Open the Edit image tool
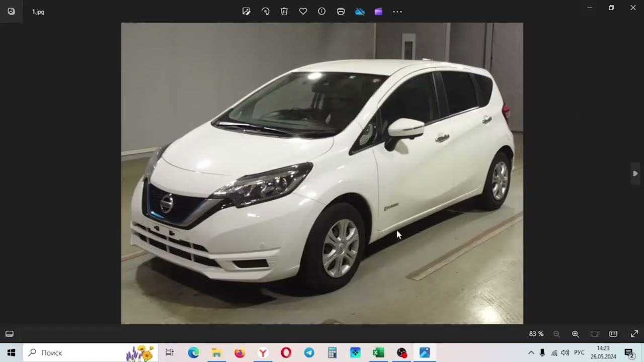This screenshot has width=644, height=362. 246,11
